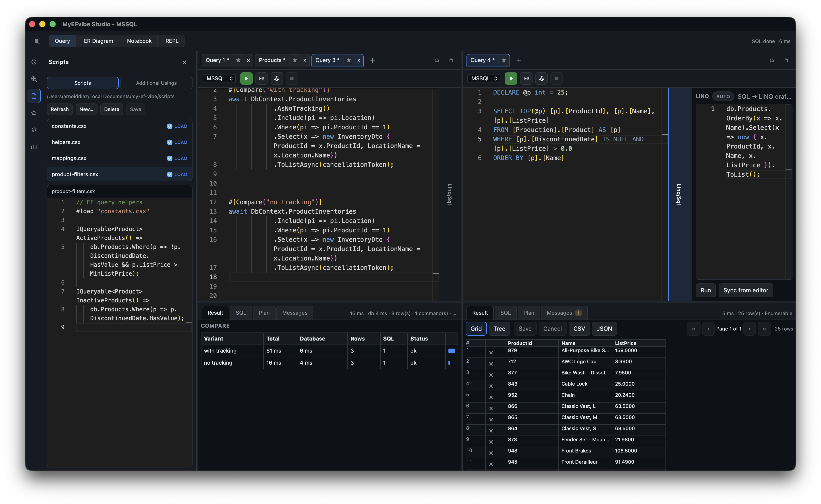Screen dimensions: 821x504
Task: Run Query 3 with green play button
Action: click(247, 79)
